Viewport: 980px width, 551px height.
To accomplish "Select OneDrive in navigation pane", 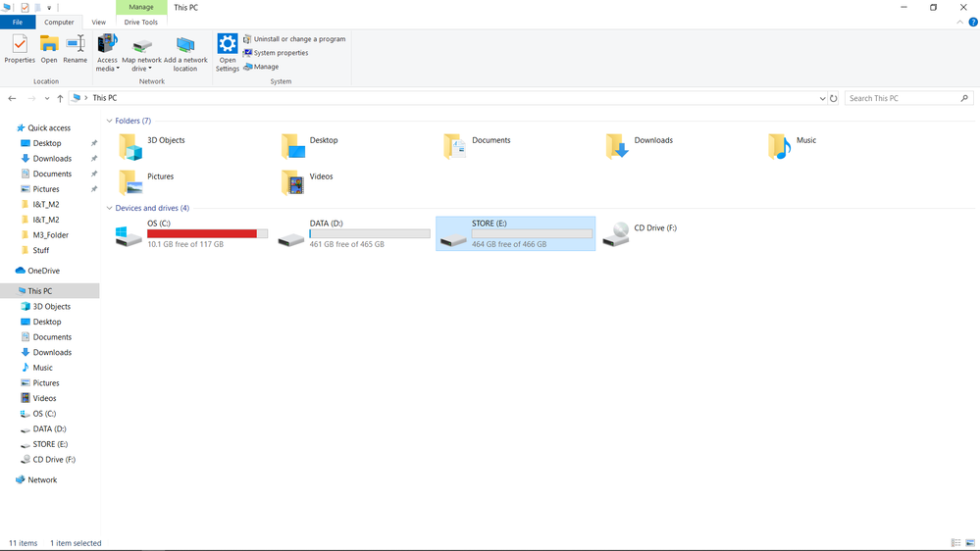I will [x=37, y=271].
